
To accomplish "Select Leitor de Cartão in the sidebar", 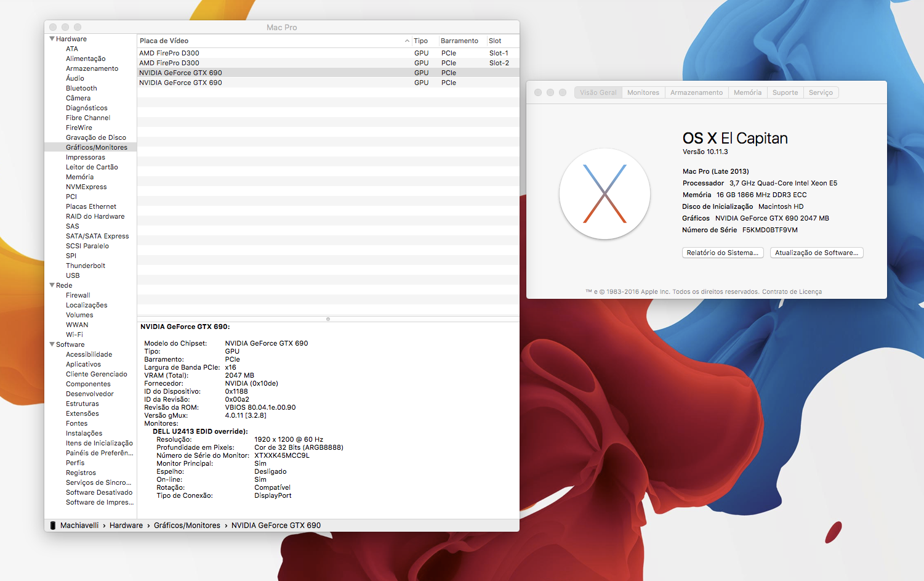I will [x=92, y=167].
